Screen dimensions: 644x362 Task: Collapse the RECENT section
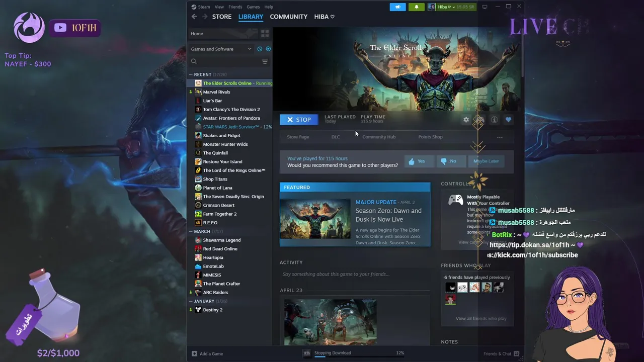point(191,74)
